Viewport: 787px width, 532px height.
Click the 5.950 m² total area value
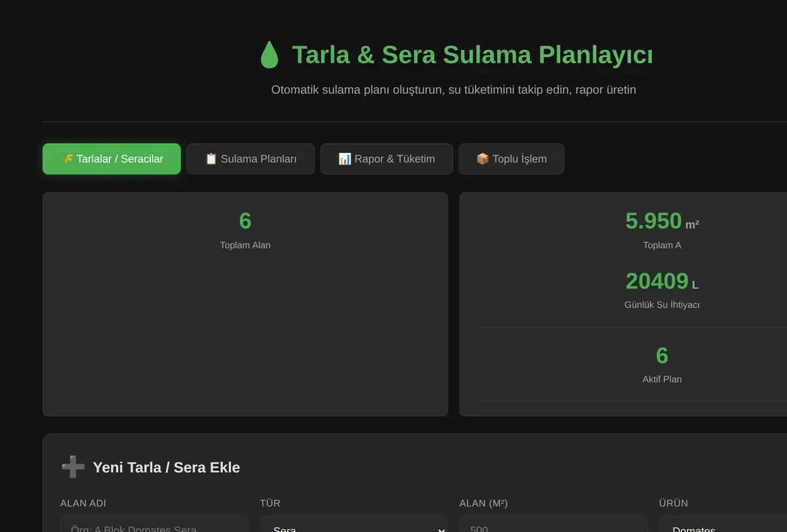click(x=662, y=221)
